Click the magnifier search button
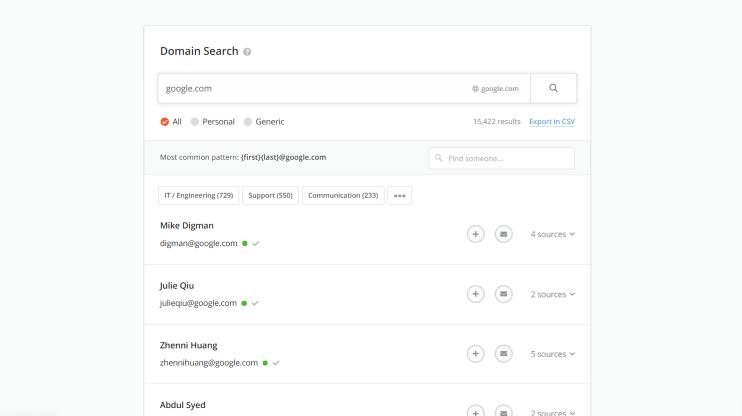 point(553,88)
